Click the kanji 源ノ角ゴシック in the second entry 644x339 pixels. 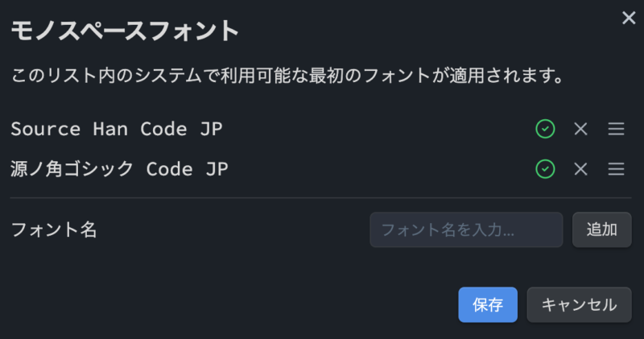pyautogui.click(x=72, y=169)
